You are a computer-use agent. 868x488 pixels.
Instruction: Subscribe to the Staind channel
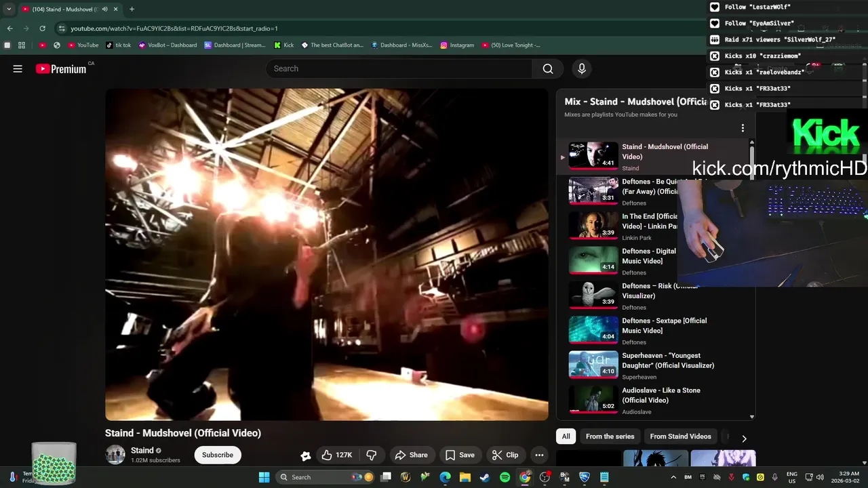tap(218, 455)
